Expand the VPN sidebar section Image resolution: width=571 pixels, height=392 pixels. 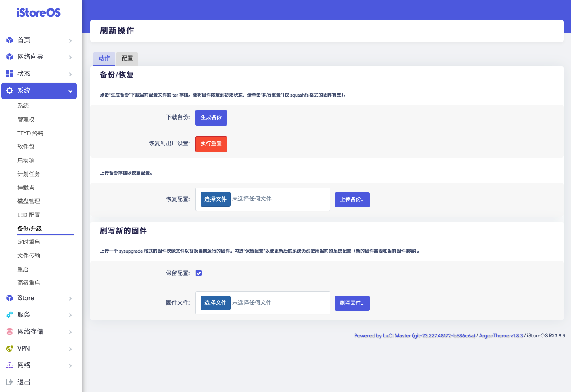[x=70, y=348]
